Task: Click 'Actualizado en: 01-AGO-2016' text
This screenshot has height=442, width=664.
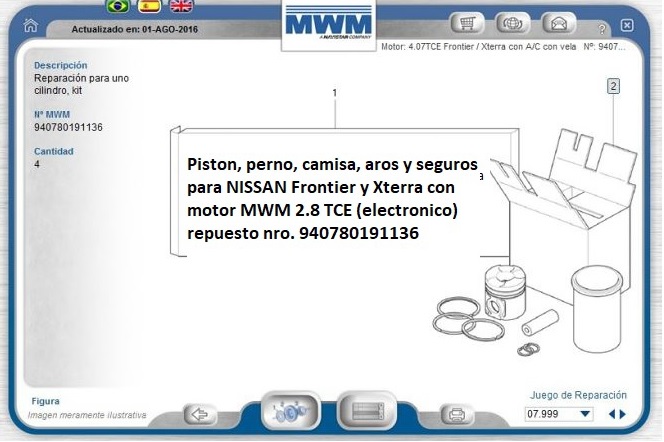Action: point(135,29)
